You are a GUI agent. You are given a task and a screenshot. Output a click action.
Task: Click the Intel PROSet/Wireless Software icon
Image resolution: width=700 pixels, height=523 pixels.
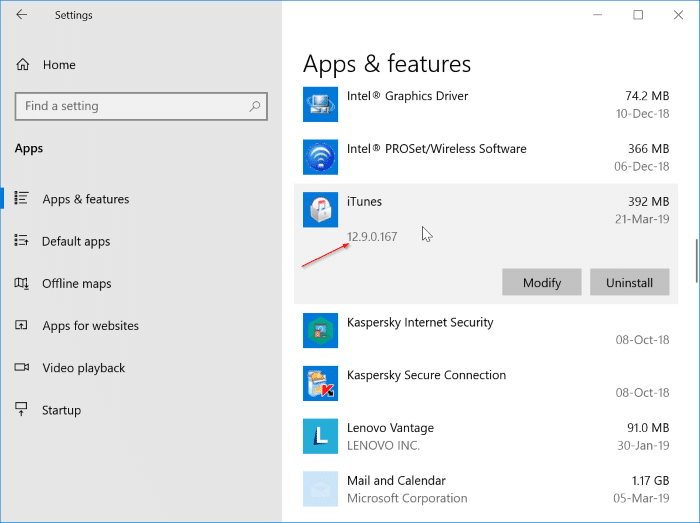(x=320, y=157)
